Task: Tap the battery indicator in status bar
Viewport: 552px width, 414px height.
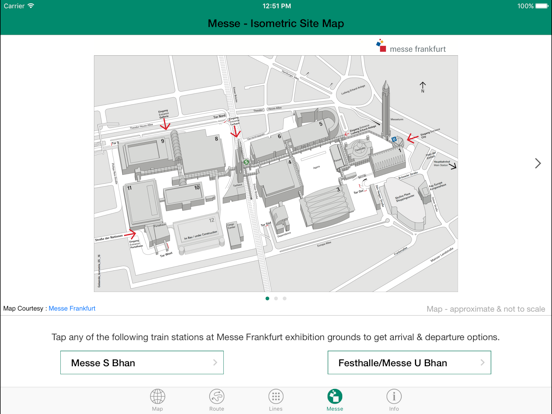Action: click(542, 6)
